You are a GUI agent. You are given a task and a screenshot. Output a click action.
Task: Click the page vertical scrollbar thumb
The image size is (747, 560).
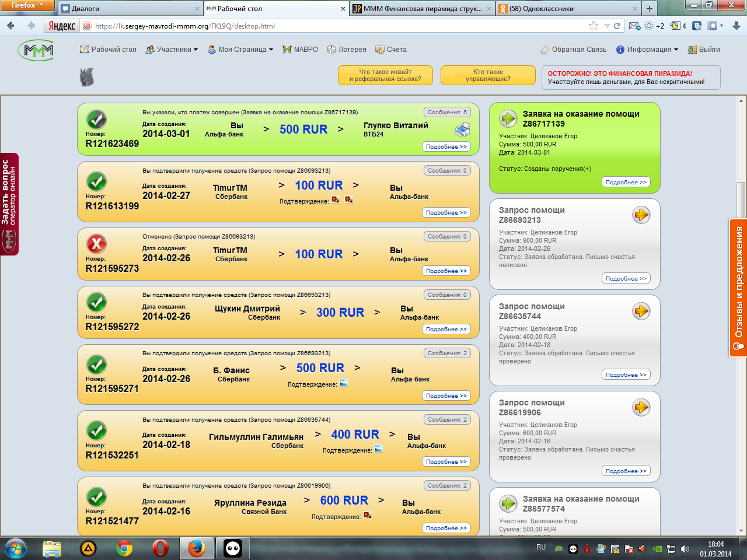tap(741, 199)
